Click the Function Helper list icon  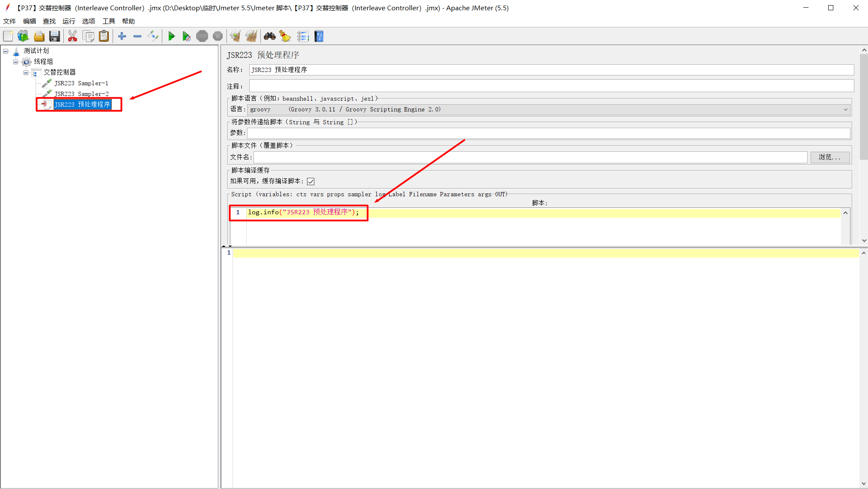coord(303,36)
